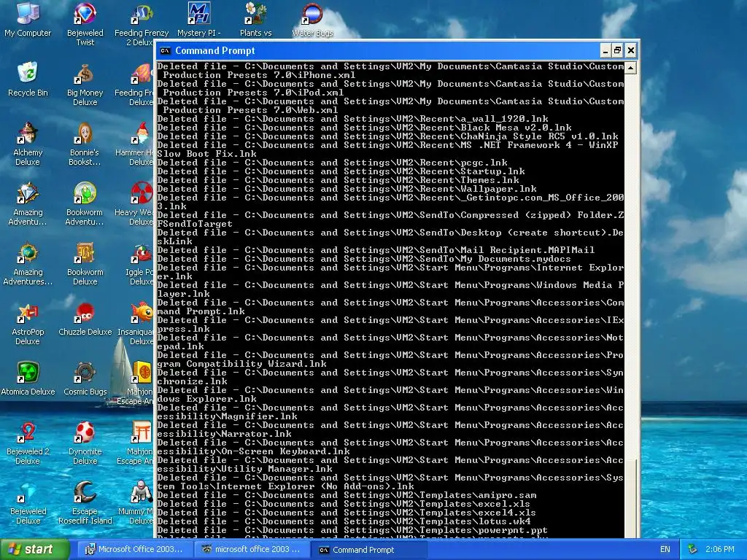Select the Bejeweled Deluxe shortcut

[x=28, y=503]
